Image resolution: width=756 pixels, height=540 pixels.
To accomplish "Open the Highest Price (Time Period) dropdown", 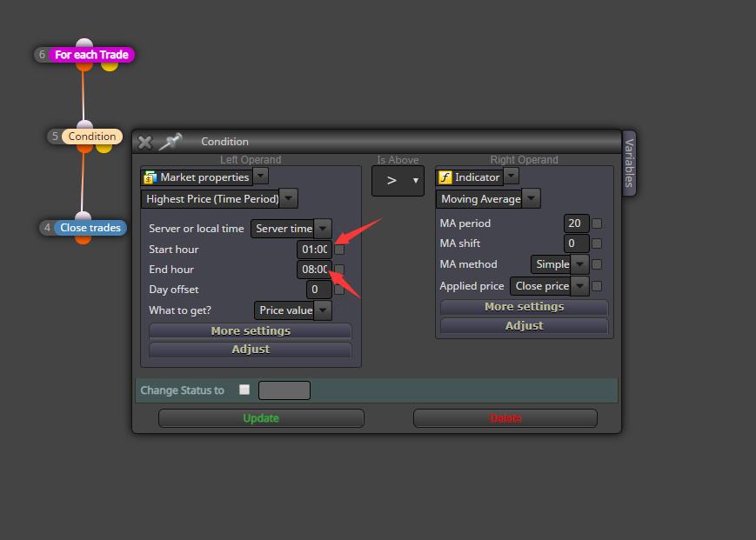I will tap(288, 198).
